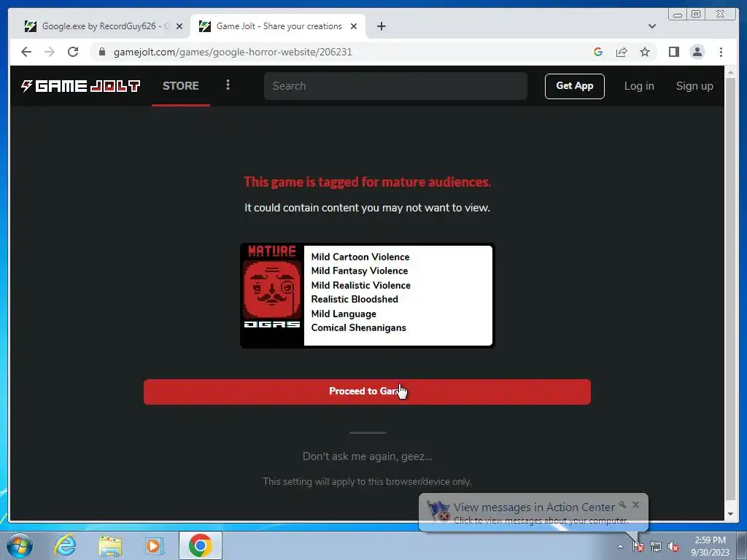Open the Log in link

639,86
